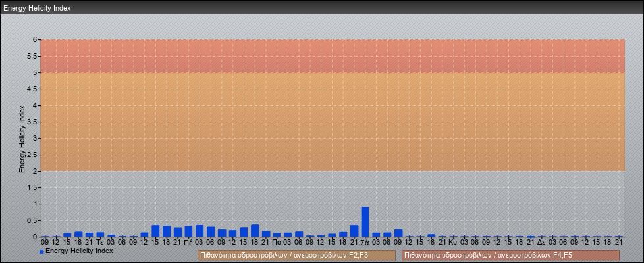Click the y-axis value 3
The height and width of the screenshot is (263, 644).
pos(36,138)
